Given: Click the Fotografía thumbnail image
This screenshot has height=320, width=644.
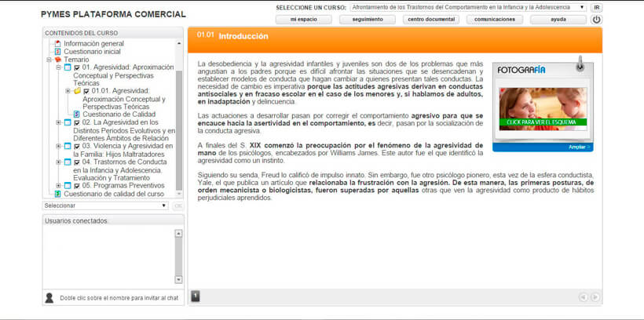Looking at the screenshot, I should pyautogui.click(x=543, y=109).
